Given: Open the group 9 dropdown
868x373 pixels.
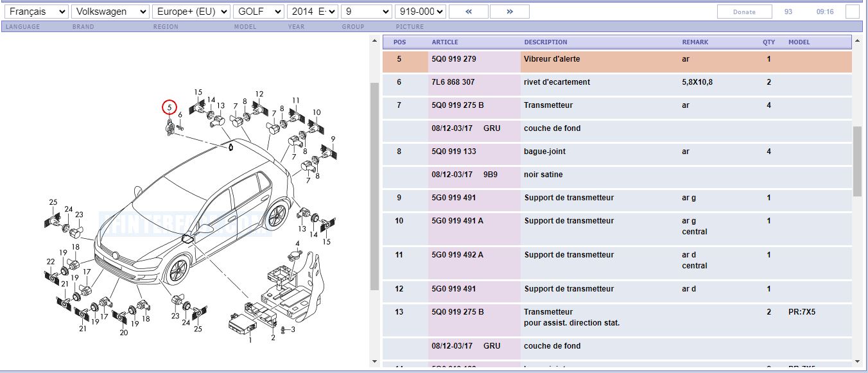Looking at the screenshot, I should [367, 12].
